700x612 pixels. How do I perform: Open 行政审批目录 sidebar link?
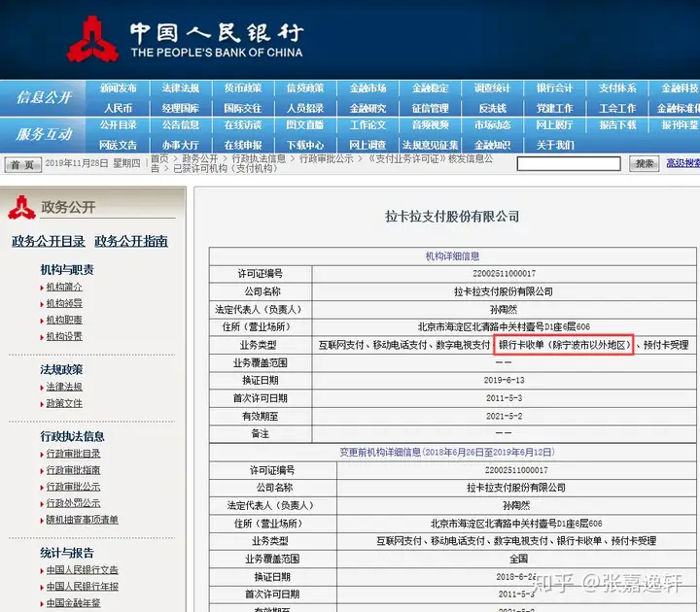coord(73,454)
